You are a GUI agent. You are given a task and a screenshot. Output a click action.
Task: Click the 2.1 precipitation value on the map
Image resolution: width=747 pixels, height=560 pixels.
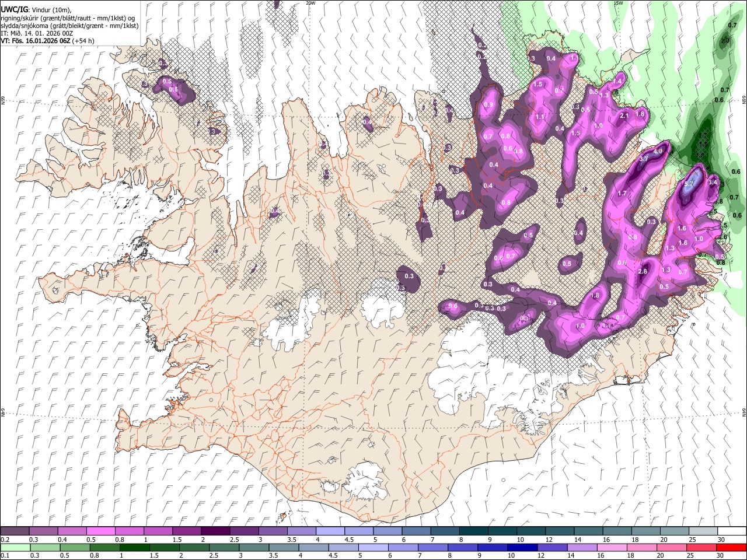pos(624,116)
